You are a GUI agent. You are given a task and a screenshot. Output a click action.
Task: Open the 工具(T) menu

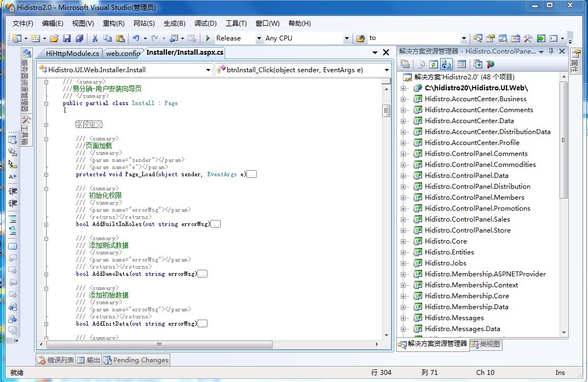point(237,23)
